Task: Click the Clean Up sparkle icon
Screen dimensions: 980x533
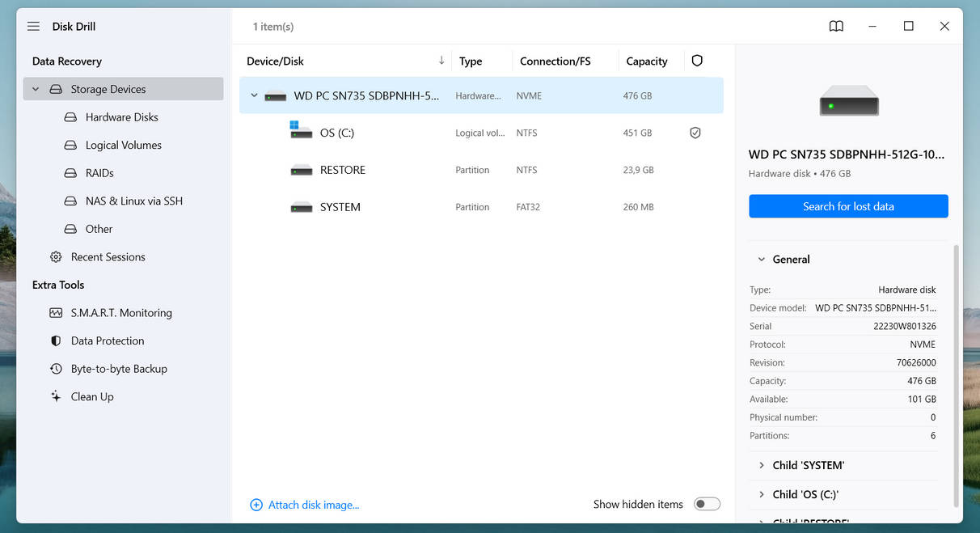Action: point(56,396)
